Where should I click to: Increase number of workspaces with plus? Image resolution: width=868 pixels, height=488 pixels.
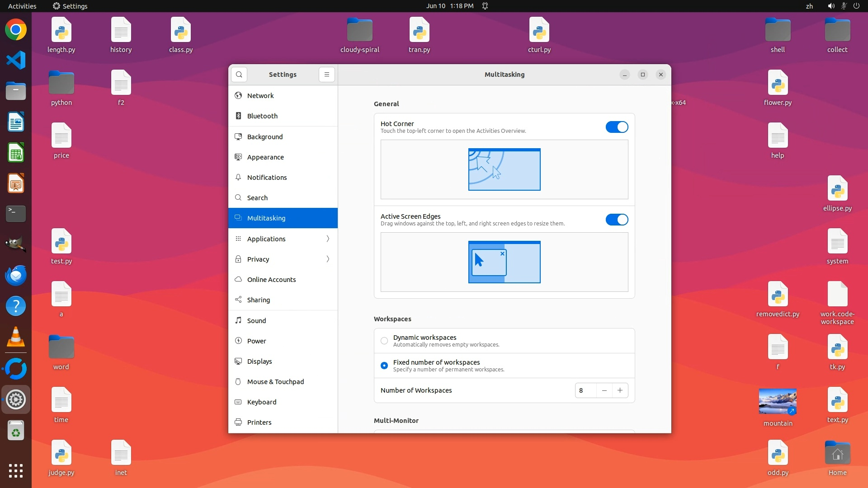click(x=620, y=390)
